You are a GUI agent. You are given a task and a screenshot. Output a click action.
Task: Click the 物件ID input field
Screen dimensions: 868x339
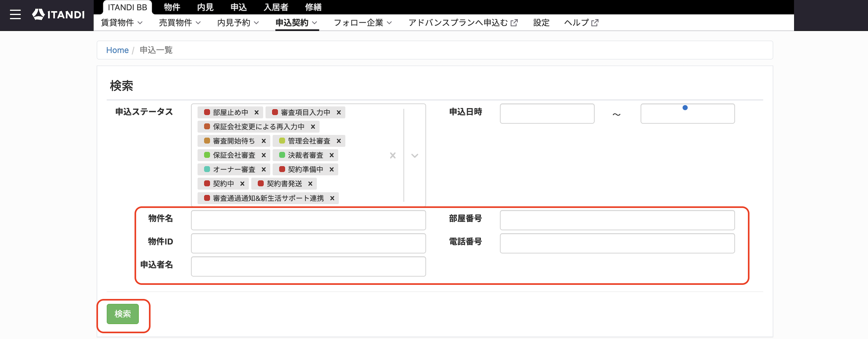point(308,243)
